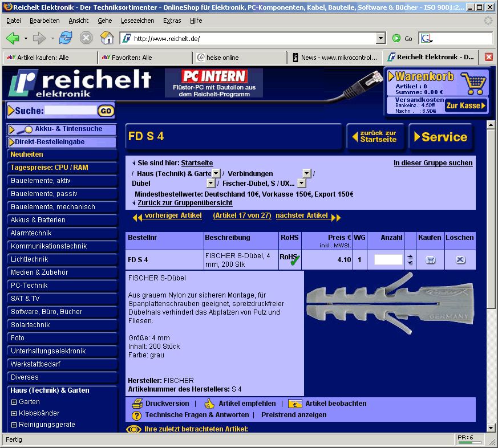Click the Warenkorb shopping cart icon
The image size is (498, 448).
(x=473, y=83)
